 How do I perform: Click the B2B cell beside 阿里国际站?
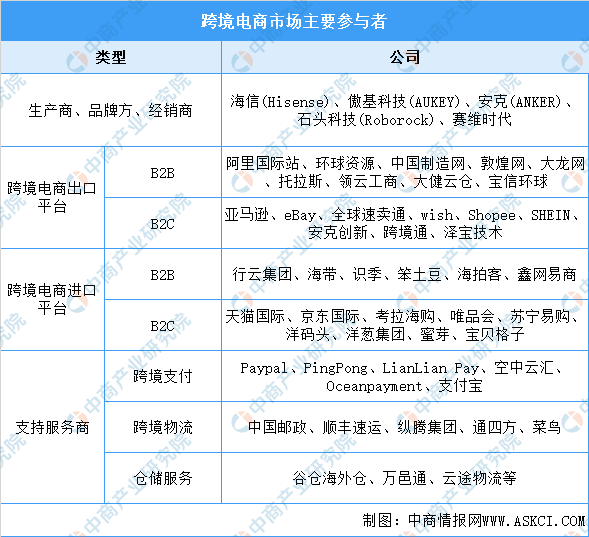pyautogui.click(x=163, y=172)
